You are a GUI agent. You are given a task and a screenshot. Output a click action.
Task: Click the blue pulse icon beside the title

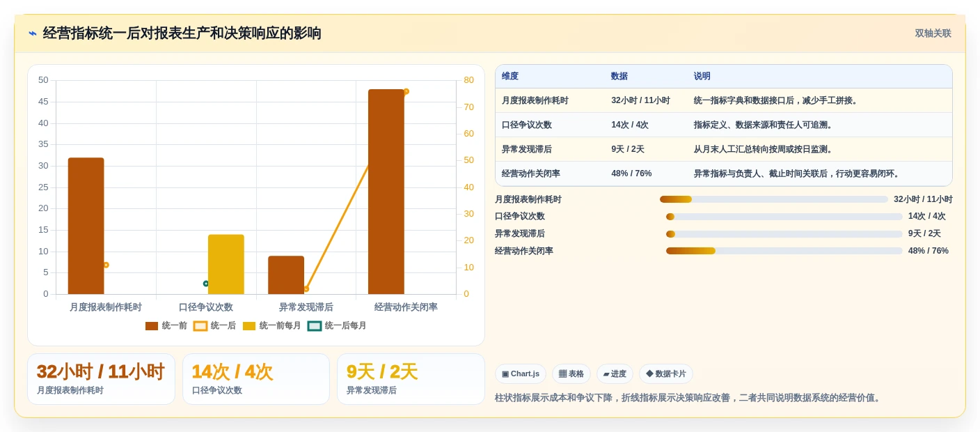coord(33,33)
